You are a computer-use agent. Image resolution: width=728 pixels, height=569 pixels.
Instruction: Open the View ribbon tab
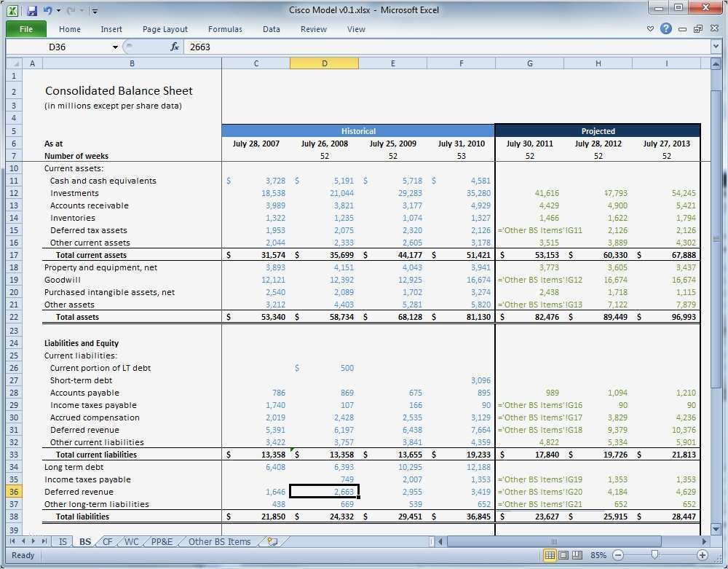tap(356, 29)
